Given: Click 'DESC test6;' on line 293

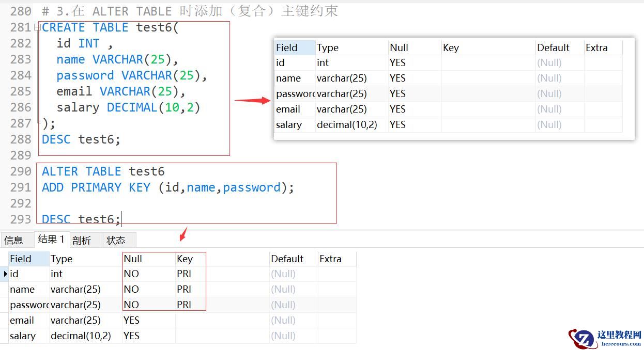Looking at the screenshot, I should tap(81, 219).
